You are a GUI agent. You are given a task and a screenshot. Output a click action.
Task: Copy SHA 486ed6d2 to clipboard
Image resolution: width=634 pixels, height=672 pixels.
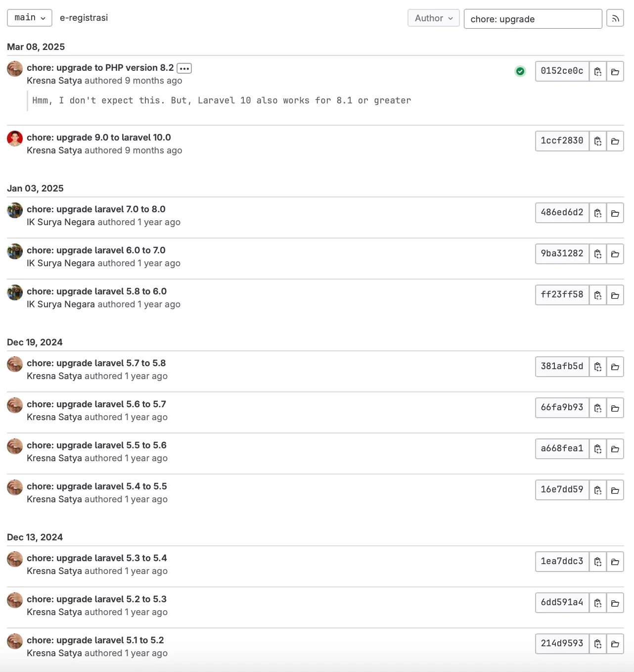pos(597,213)
